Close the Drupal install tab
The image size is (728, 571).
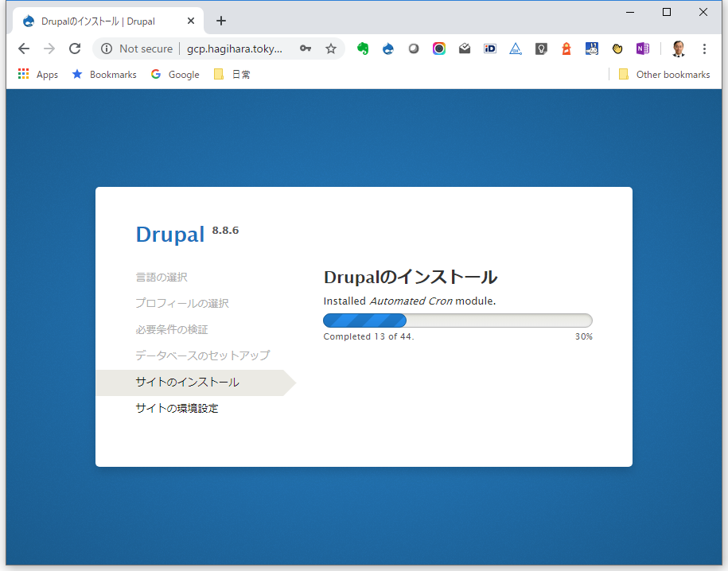point(191,21)
